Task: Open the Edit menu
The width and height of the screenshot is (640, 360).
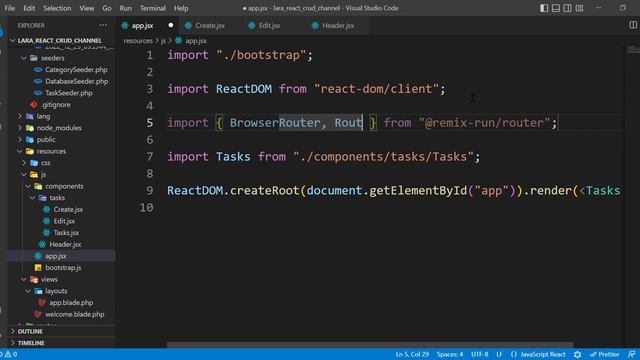Action: click(29, 8)
